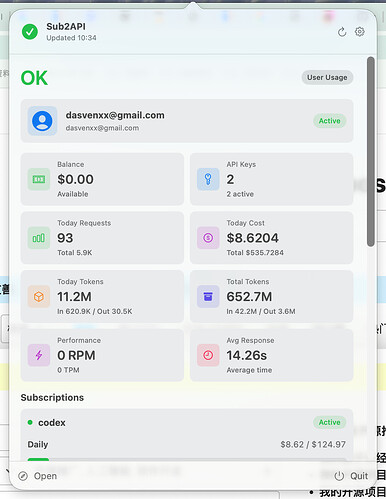This screenshot has width=386, height=499.
Task: Click the Total Tokens archive box icon
Action: pos(208,297)
